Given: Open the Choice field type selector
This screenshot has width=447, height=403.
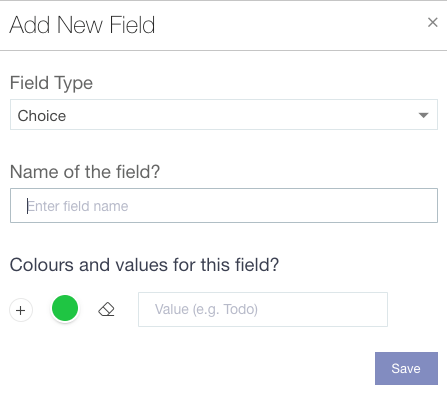Looking at the screenshot, I should point(224,115).
